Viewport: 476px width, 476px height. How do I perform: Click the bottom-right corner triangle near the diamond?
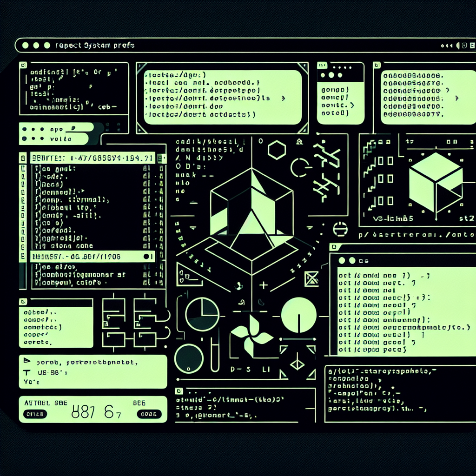311,375
